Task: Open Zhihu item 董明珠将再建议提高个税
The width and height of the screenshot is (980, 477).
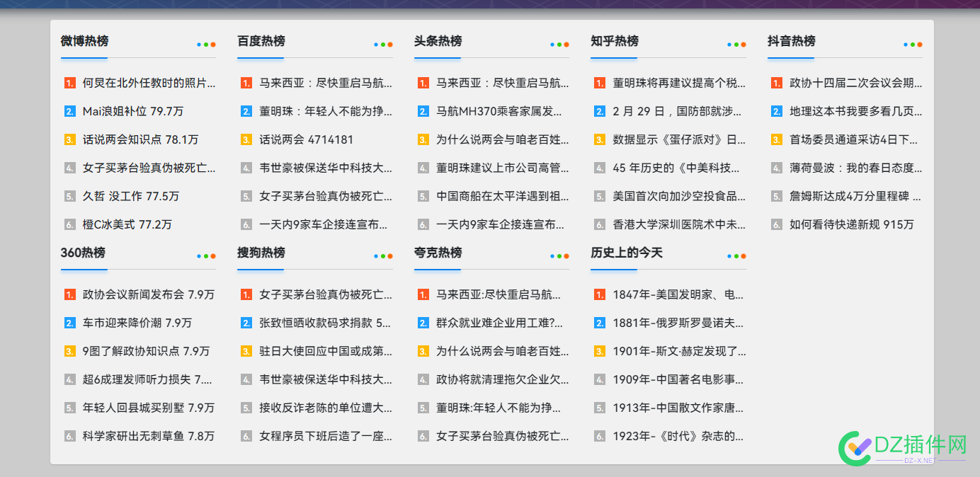Action: coord(679,83)
